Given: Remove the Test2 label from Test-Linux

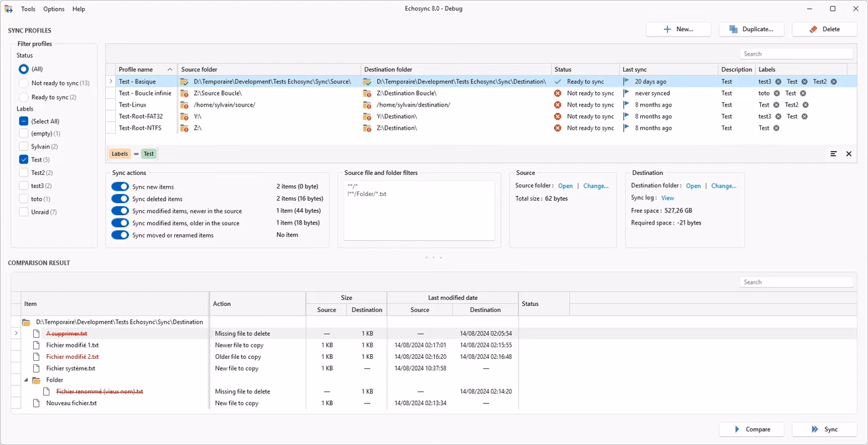Looking at the screenshot, I should 805,104.
